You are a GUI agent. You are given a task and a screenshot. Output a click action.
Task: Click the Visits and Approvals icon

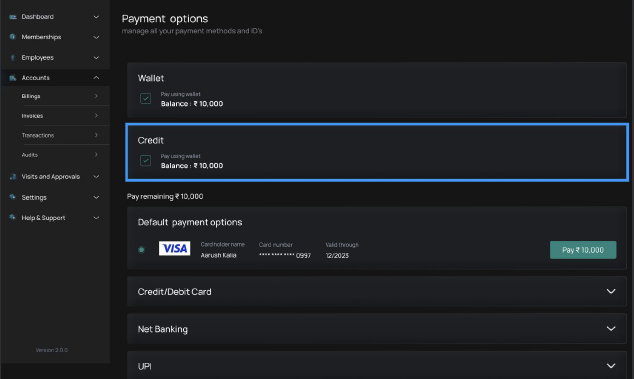click(13, 176)
